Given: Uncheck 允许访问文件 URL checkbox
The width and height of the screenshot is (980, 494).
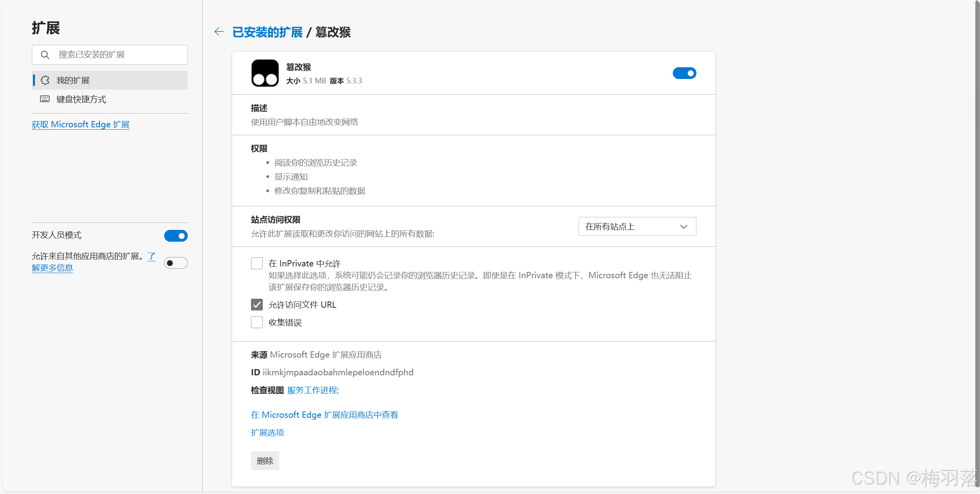Looking at the screenshot, I should [257, 305].
